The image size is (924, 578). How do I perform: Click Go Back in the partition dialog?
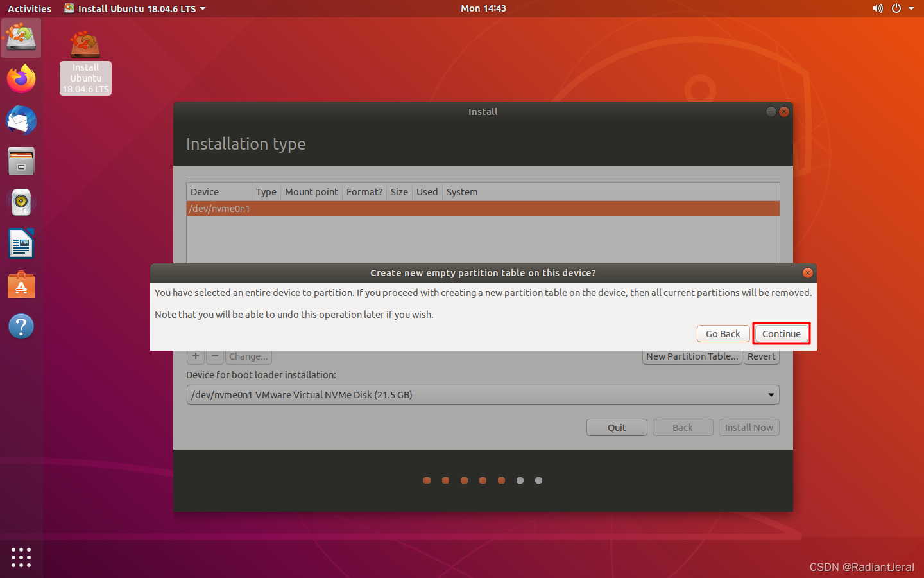coord(723,334)
